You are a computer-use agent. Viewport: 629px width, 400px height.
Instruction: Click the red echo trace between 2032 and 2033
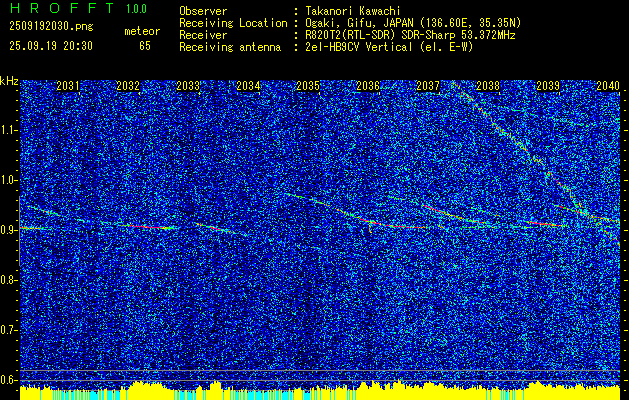click(x=148, y=227)
